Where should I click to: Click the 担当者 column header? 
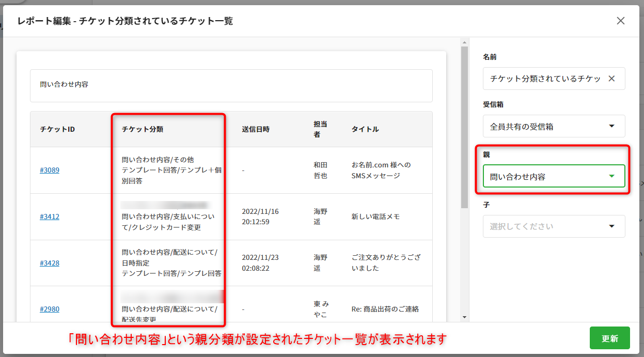(320, 129)
